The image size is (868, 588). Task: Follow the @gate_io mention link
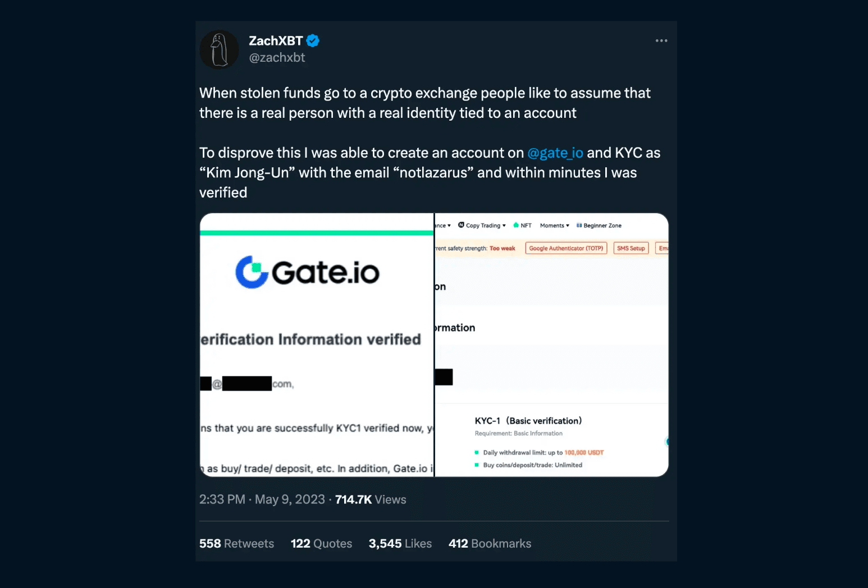555,153
